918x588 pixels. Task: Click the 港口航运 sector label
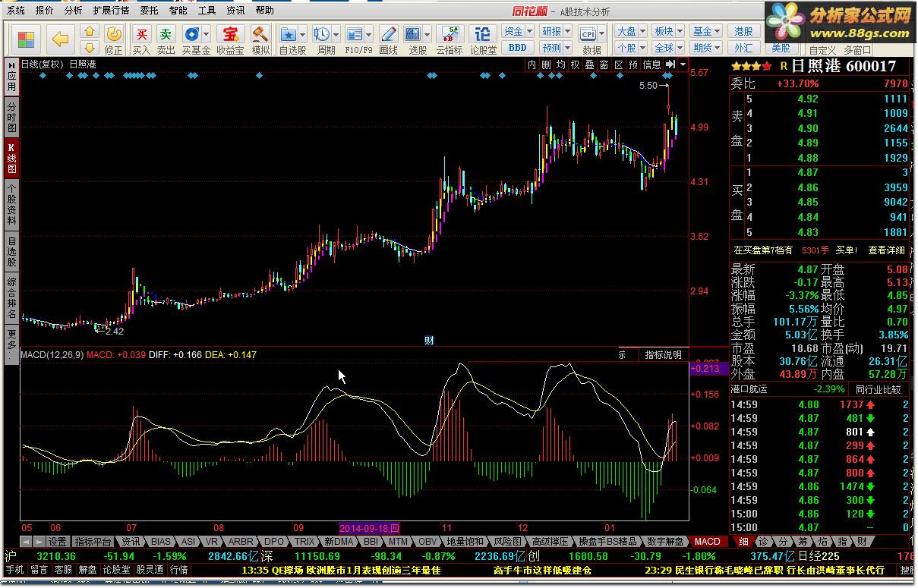point(749,389)
